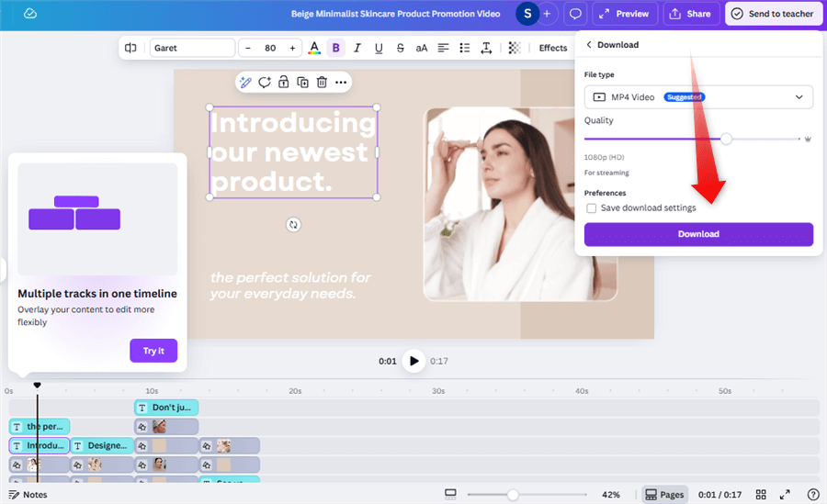
Task: Toggle bold formatting off
Action: [335, 48]
